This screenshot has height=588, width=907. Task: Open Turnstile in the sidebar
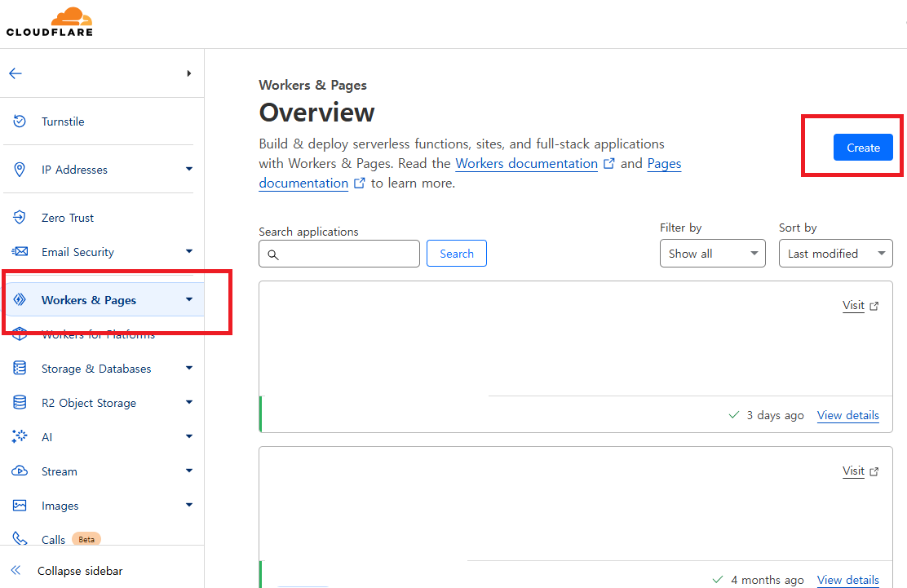[63, 122]
